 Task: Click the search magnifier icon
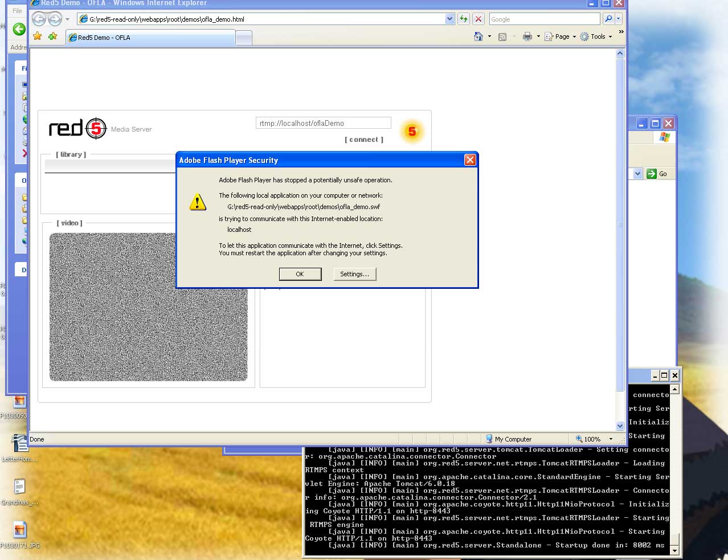[x=608, y=19]
